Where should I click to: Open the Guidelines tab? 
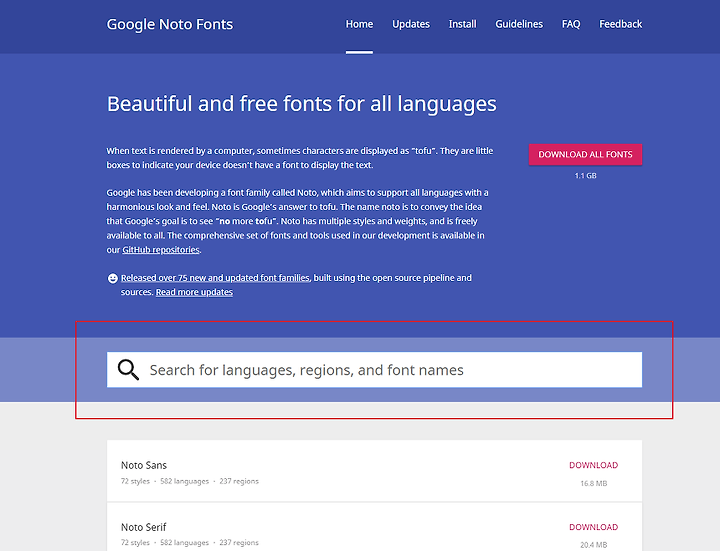[x=519, y=24]
